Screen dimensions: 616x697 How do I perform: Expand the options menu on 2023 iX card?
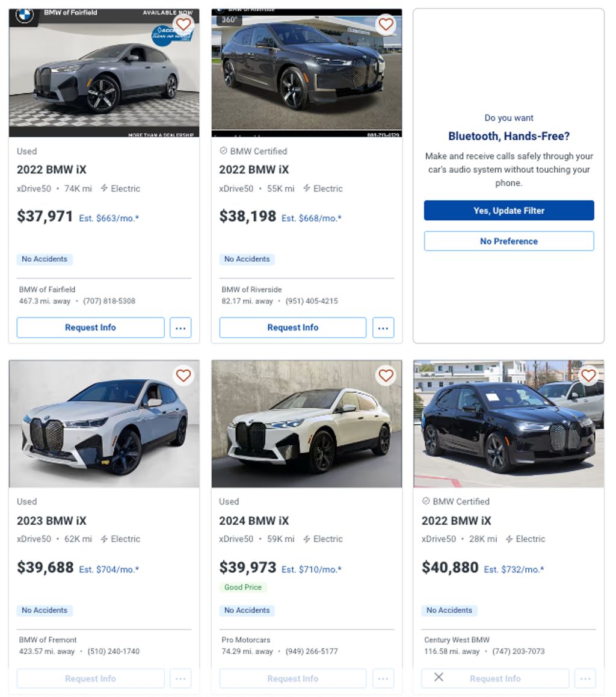(180, 678)
